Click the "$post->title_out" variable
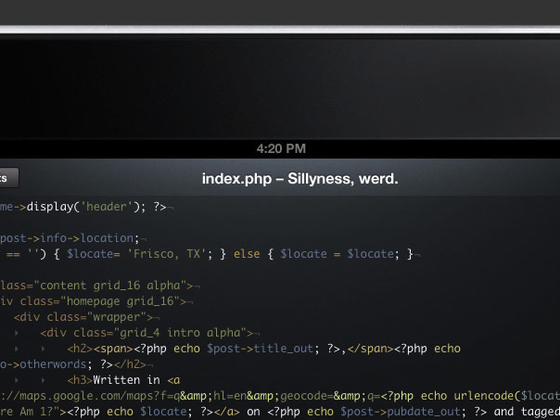Viewport: 560px width, 420px height. [260, 348]
